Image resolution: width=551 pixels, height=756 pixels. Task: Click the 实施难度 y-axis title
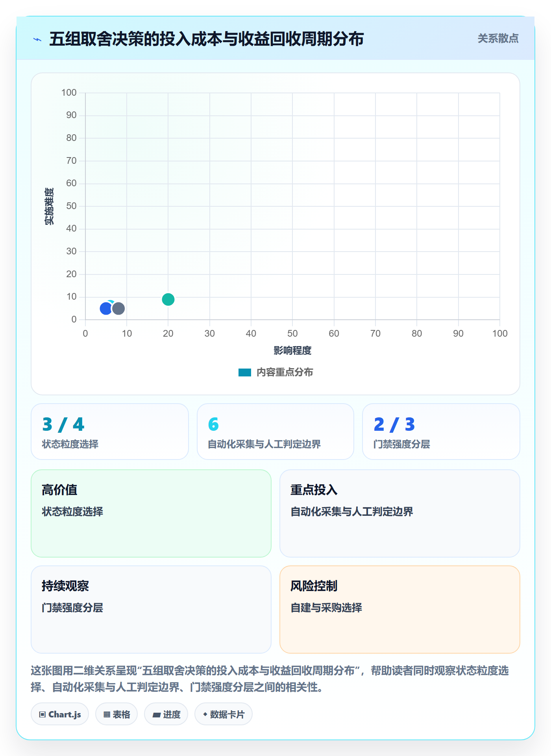49,206
